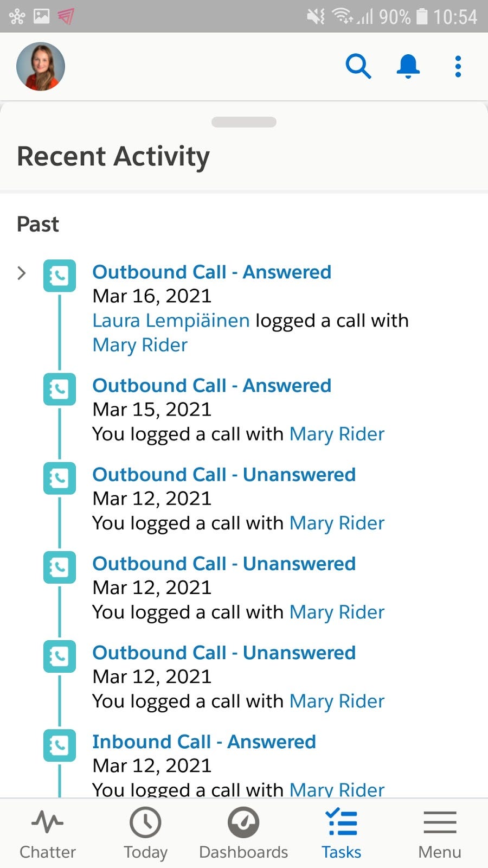The width and height of the screenshot is (488, 868).
Task: Open notifications bell icon
Action: coord(408,67)
